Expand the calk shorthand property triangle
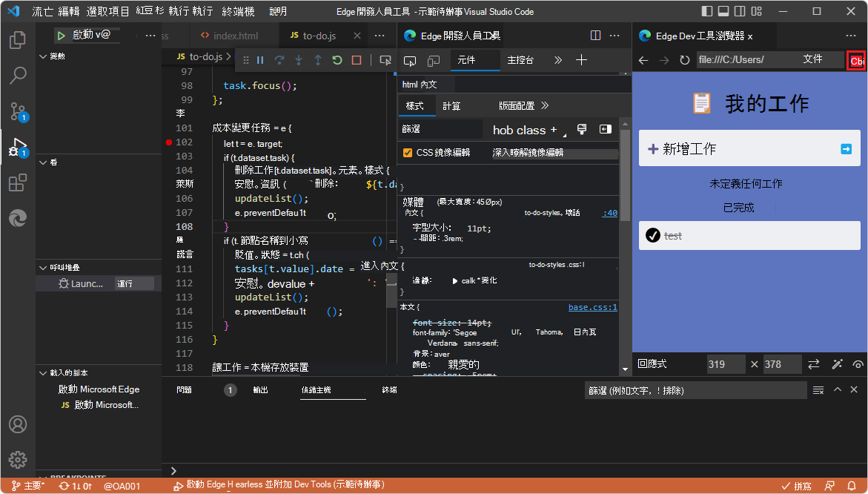The height and width of the screenshot is (494, 868). [x=455, y=281]
